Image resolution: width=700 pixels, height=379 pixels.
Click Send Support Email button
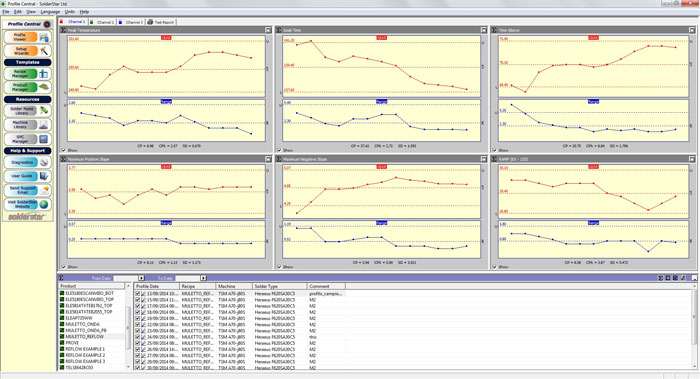point(27,190)
